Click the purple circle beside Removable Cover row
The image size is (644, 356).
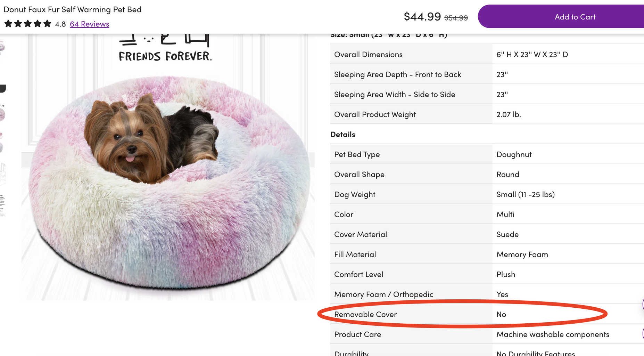643,305
